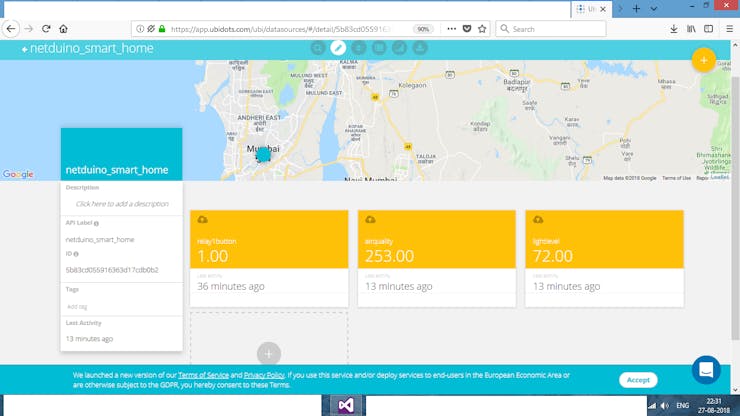This screenshot has width=740, height=416.
Task: Show site information icon in address bar
Action: pyautogui.click(x=140, y=29)
